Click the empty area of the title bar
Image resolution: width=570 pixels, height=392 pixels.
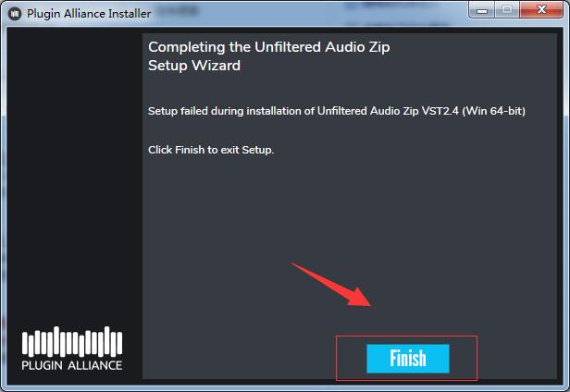tap(309, 14)
